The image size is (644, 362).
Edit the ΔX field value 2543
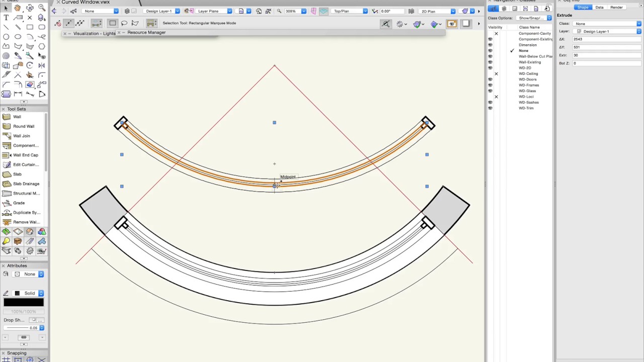pos(607,39)
